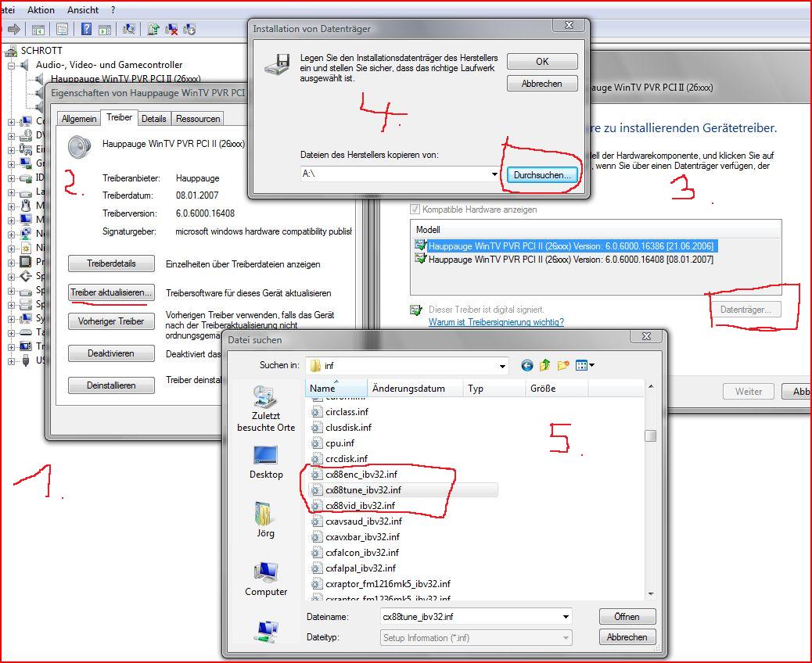The image size is (812, 663).
Task: Open Computer in the places bar
Action: (266, 579)
